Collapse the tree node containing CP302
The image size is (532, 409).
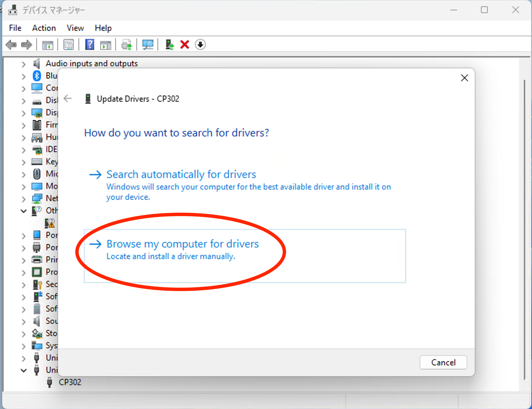(x=24, y=370)
